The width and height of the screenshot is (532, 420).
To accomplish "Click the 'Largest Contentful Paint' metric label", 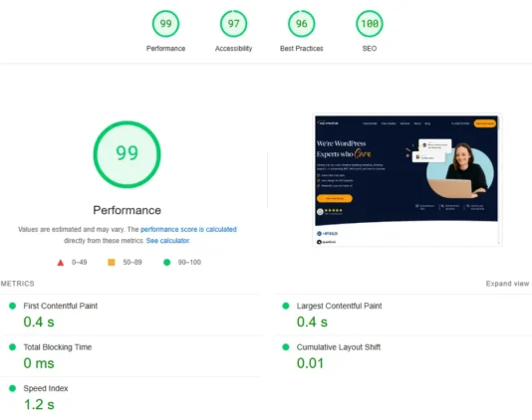I will point(340,307).
